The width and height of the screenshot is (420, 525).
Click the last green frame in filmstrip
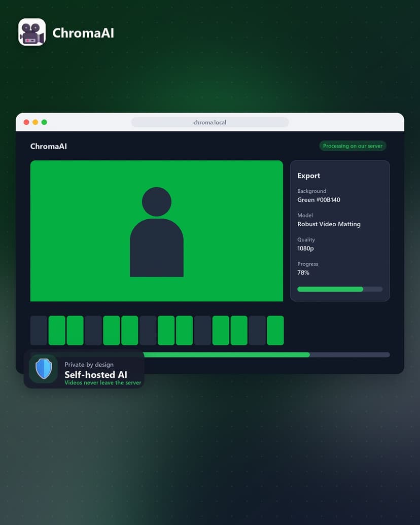point(275,330)
